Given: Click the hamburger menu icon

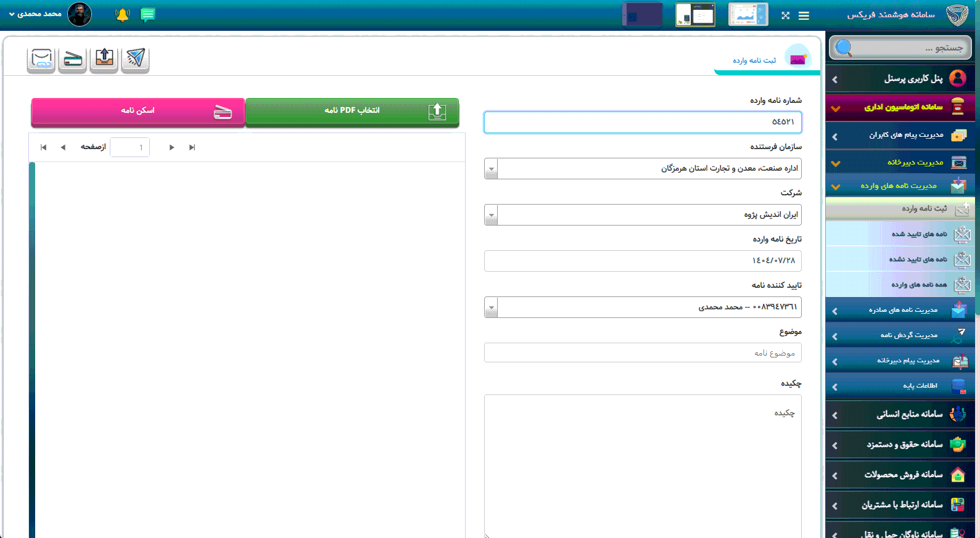Looking at the screenshot, I should [x=804, y=15].
